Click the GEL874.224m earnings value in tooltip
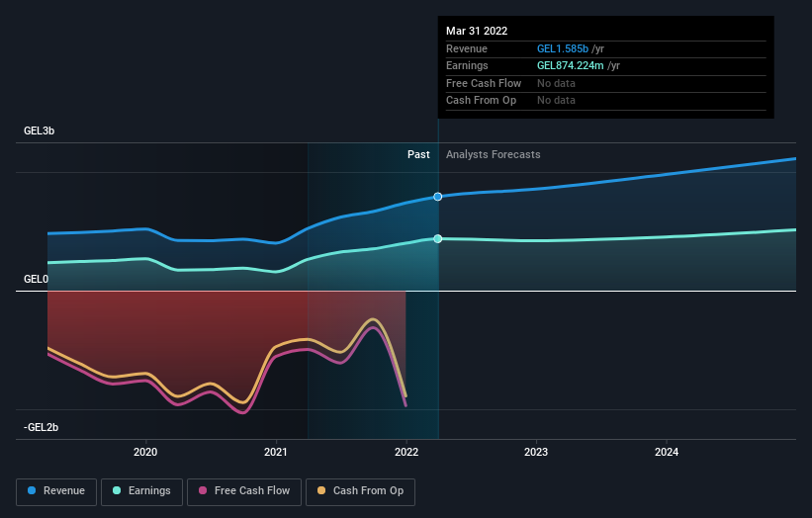The height and width of the screenshot is (518, 812). click(x=570, y=65)
